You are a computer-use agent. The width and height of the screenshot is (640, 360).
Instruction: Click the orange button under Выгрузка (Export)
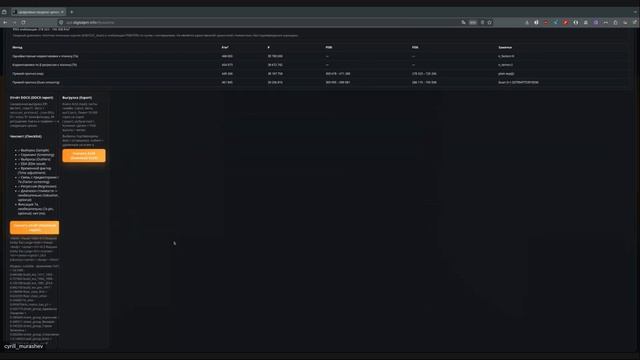pyautogui.click(x=84, y=156)
